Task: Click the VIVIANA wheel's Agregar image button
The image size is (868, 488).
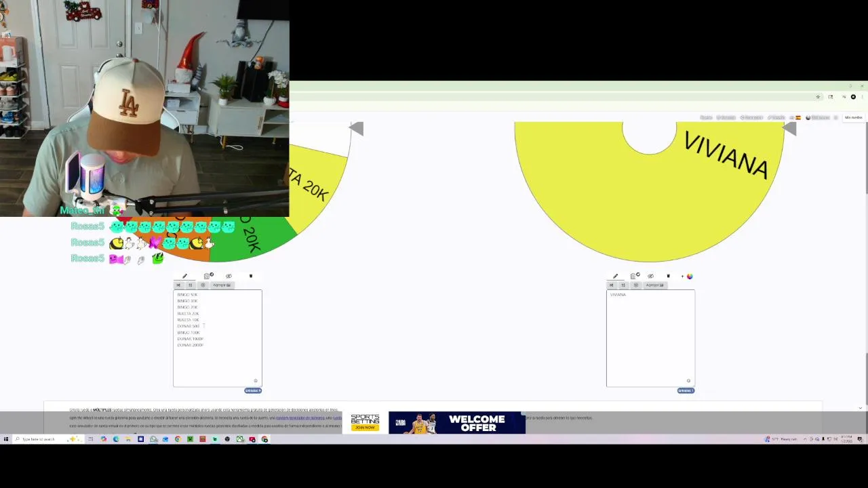Action: [655, 285]
